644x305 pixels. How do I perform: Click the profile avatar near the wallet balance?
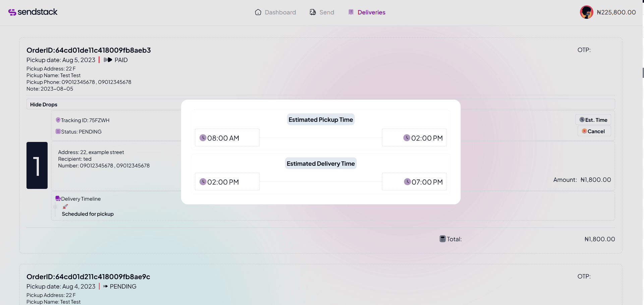pyautogui.click(x=586, y=12)
